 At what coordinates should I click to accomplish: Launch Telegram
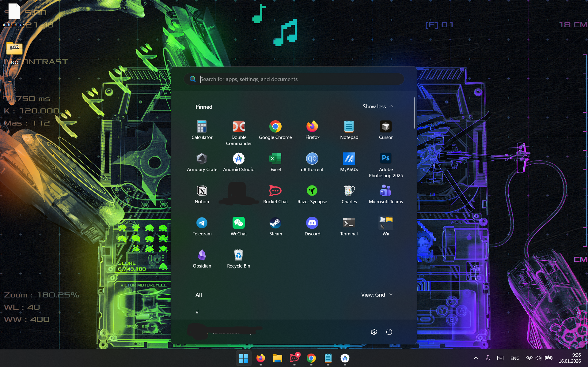tap(202, 227)
